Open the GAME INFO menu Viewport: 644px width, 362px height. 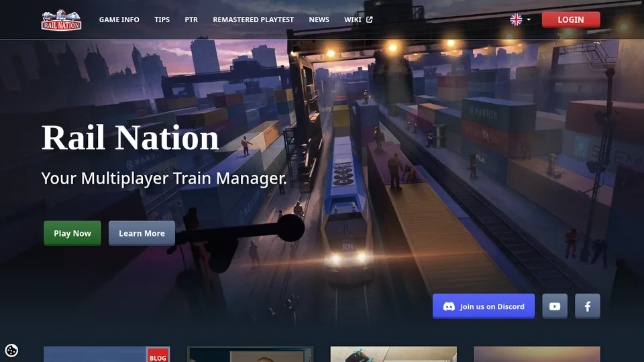pos(119,19)
